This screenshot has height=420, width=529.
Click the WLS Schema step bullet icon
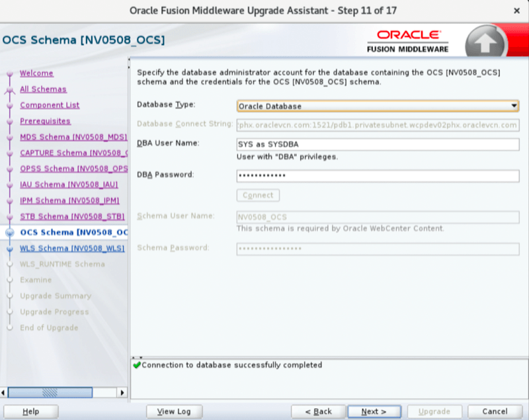[10, 249]
